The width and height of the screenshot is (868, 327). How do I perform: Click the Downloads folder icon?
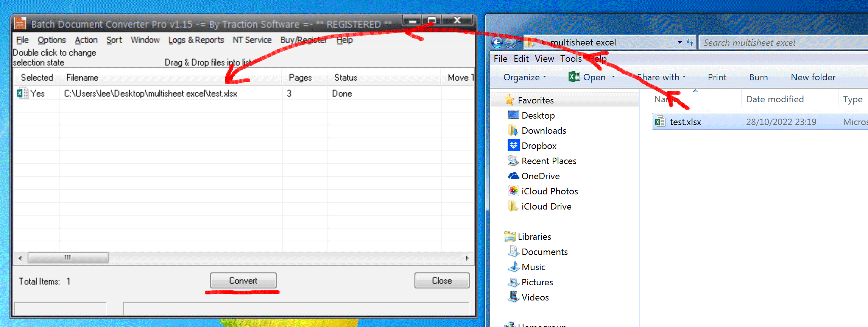(x=513, y=130)
